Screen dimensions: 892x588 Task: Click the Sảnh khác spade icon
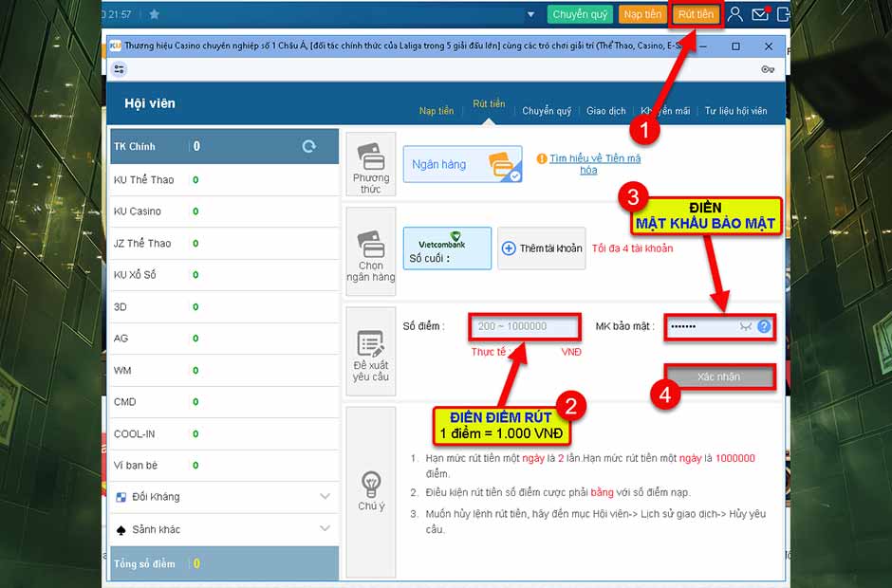click(121, 530)
